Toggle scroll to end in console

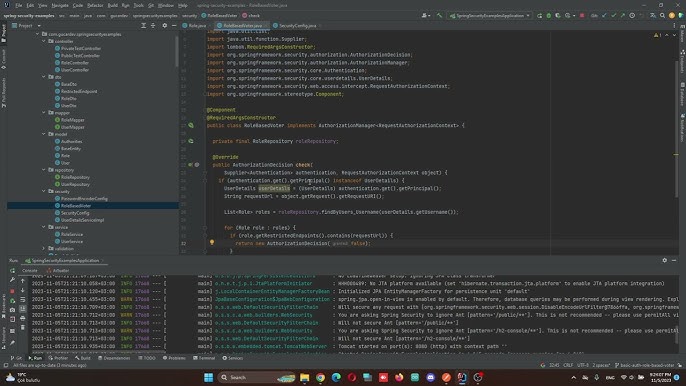click(x=23, y=309)
